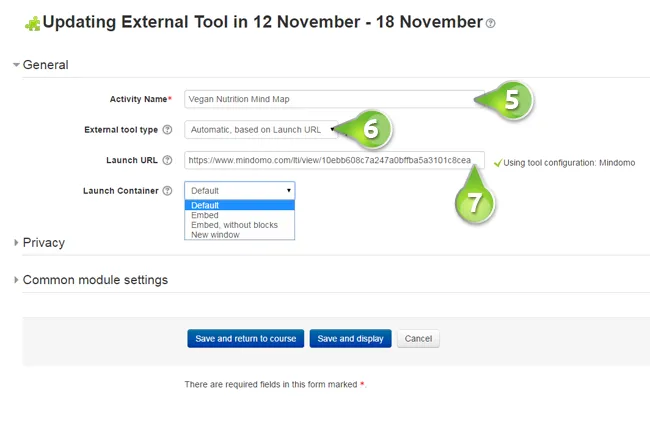The width and height of the screenshot is (650, 435).
Task: Click the green check mark near Mindomo
Action: click(498, 163)
